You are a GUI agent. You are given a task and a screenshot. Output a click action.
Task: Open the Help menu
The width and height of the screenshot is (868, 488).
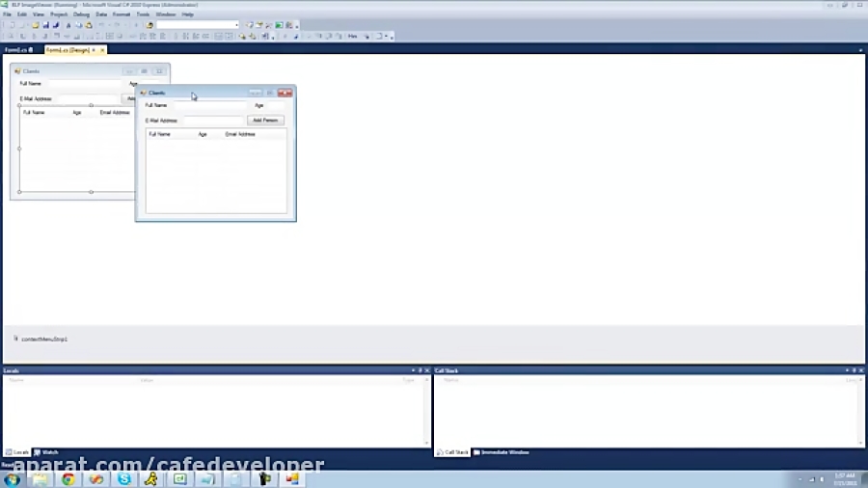coord(188,14)
